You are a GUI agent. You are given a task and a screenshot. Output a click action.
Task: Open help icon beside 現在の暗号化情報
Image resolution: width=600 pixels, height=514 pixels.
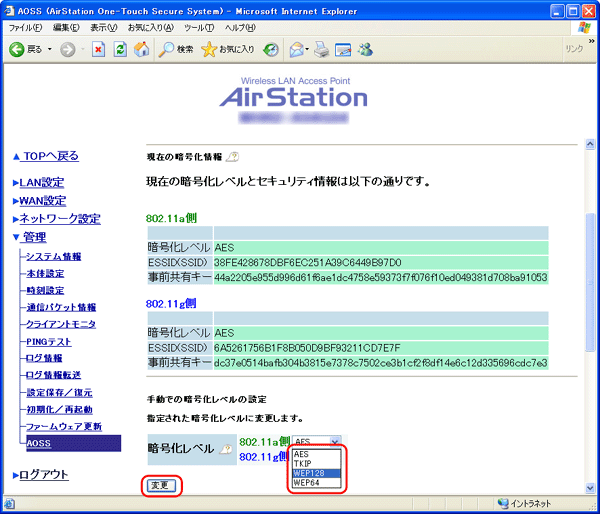pos(232,157)
